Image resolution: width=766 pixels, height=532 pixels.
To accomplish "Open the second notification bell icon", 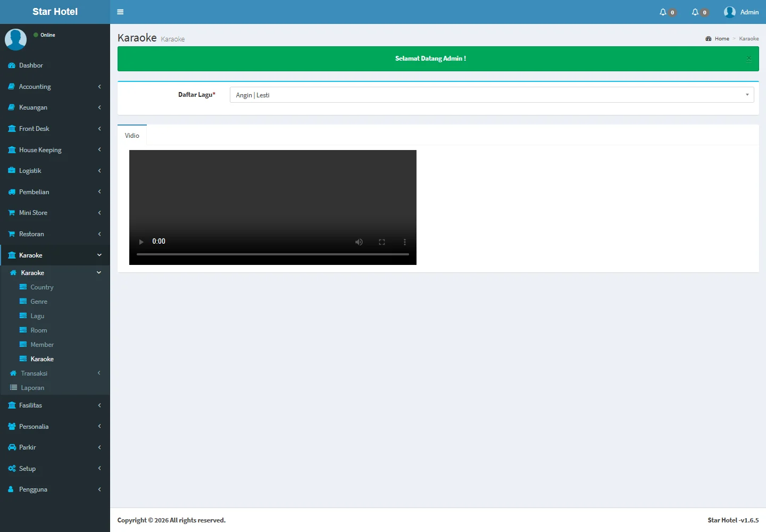I will coord(695,12).
